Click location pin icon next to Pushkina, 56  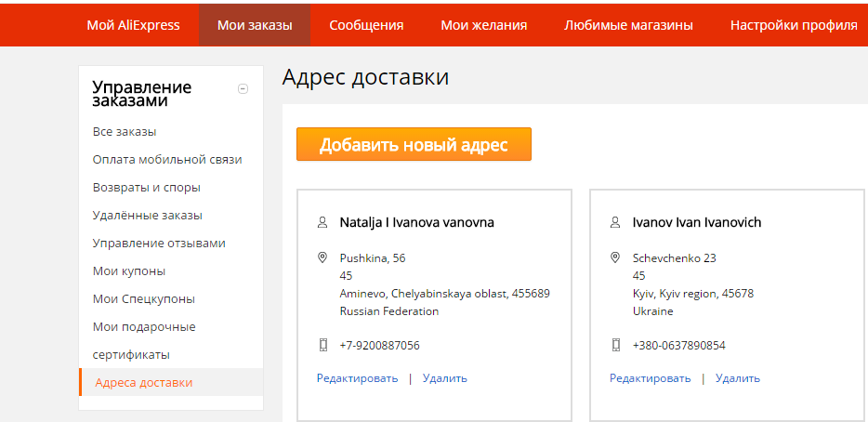tap(323, 257)
